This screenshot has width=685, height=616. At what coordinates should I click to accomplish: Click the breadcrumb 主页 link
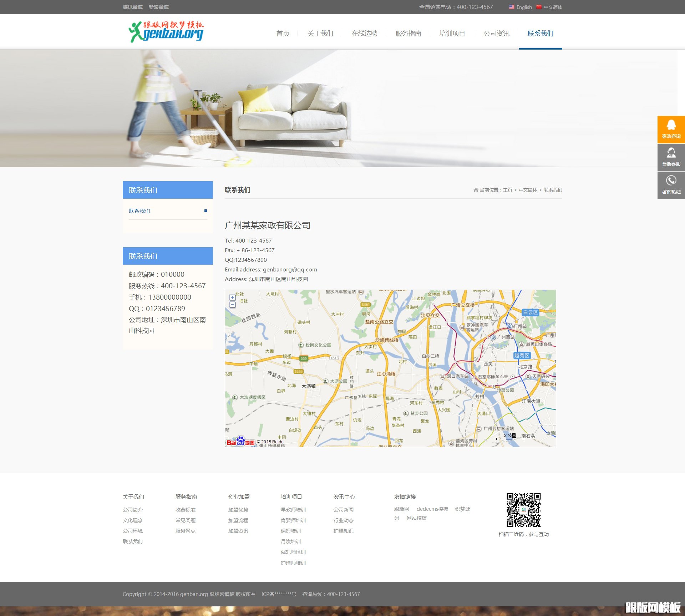tap(507, 190)
